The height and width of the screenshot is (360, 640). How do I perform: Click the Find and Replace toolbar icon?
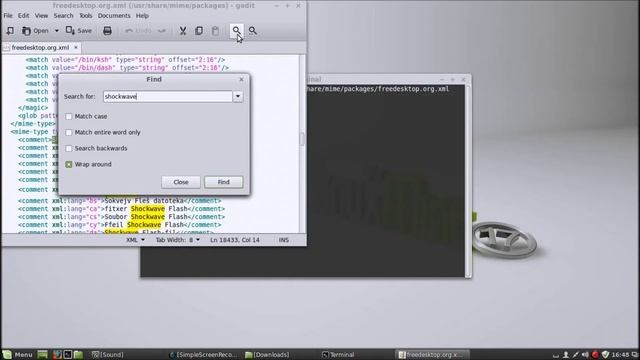click(x=253, y=31)
